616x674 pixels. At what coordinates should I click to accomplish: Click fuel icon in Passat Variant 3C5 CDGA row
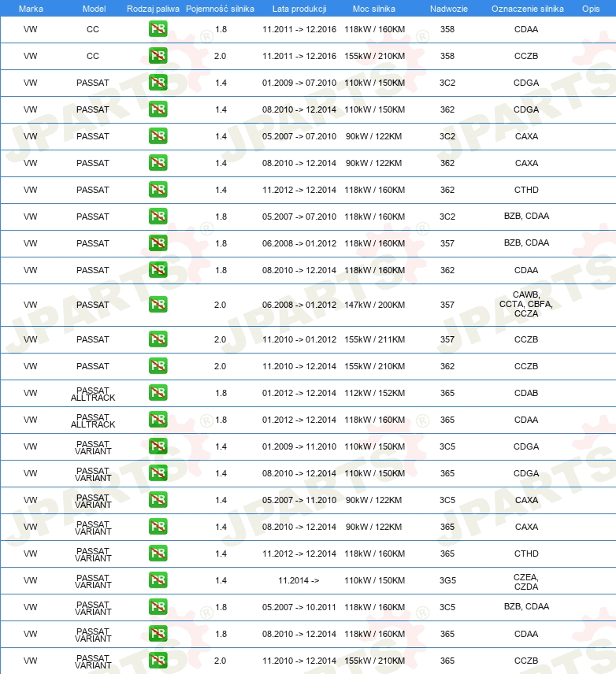[x=158, y=446]
